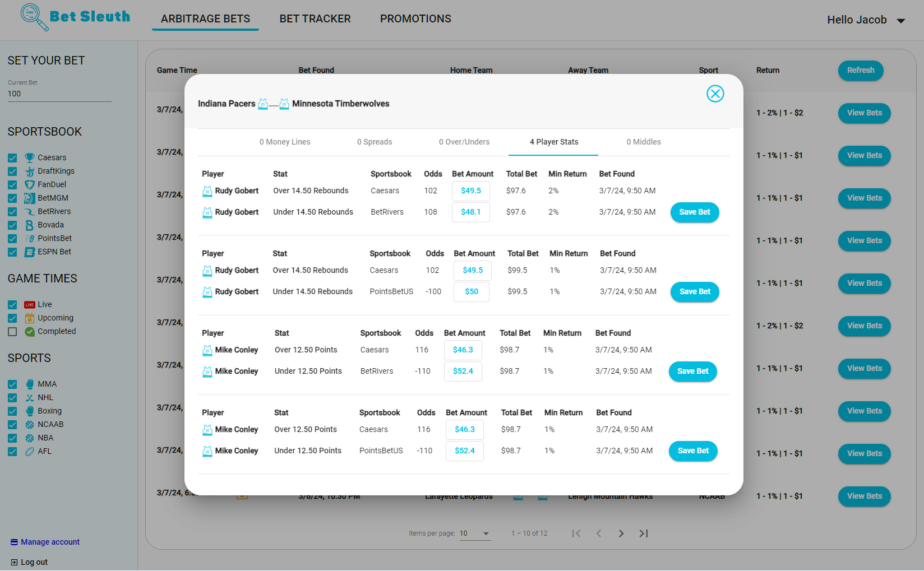Click the NHL hockey sticks icon
Screen dimensions: 924x571
click(30, 398)
